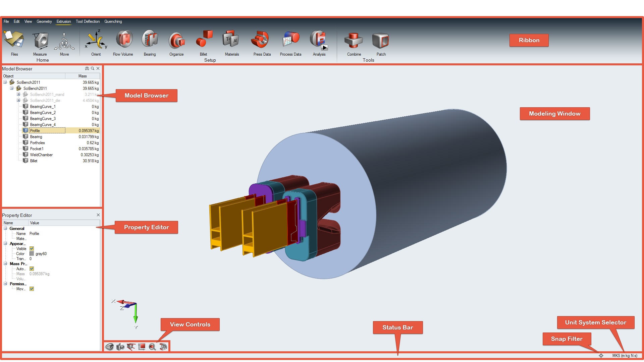Open the Tool Deflection ribbon tab
Image resolution: width=644 pixels, height=362 pixels.
pos(88,21)
